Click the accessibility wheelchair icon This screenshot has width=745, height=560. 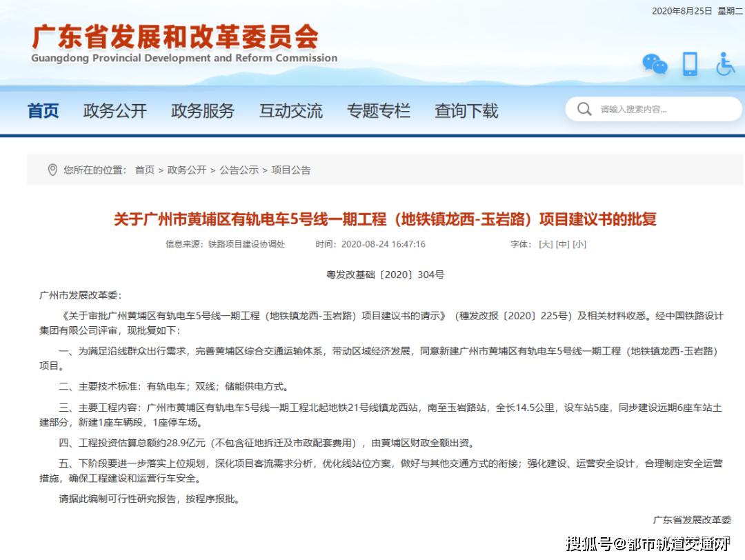[725, 64]
